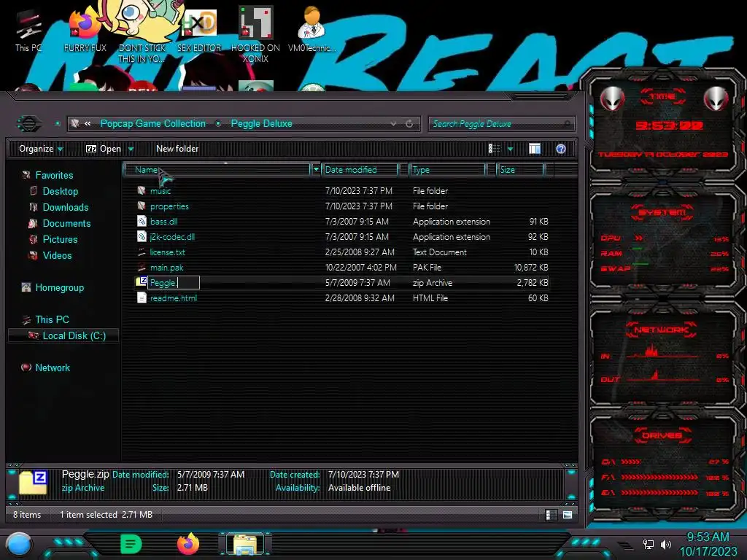747x560 pixels.
Task: Open the This PC desktop icon
Action: [x=28, y=30]
